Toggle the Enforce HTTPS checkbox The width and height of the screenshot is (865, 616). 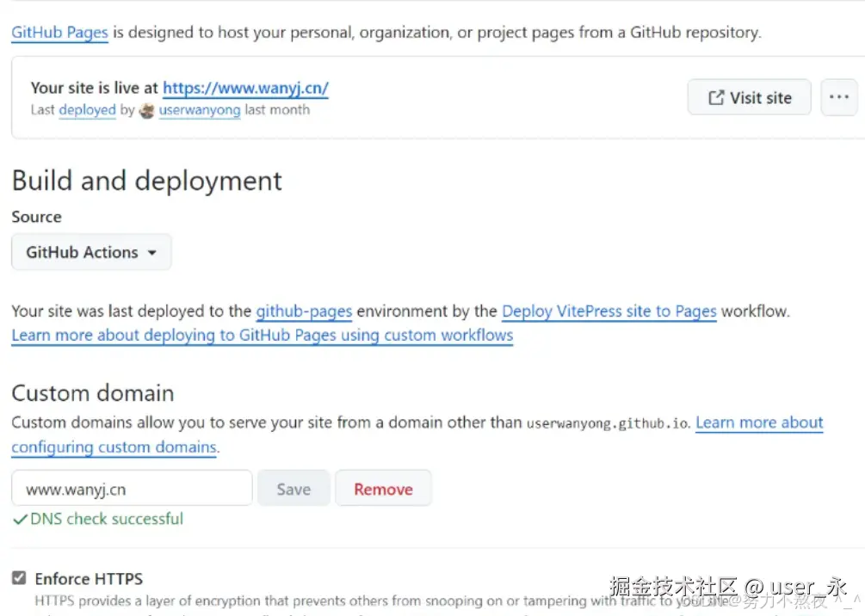click(19, 578)
